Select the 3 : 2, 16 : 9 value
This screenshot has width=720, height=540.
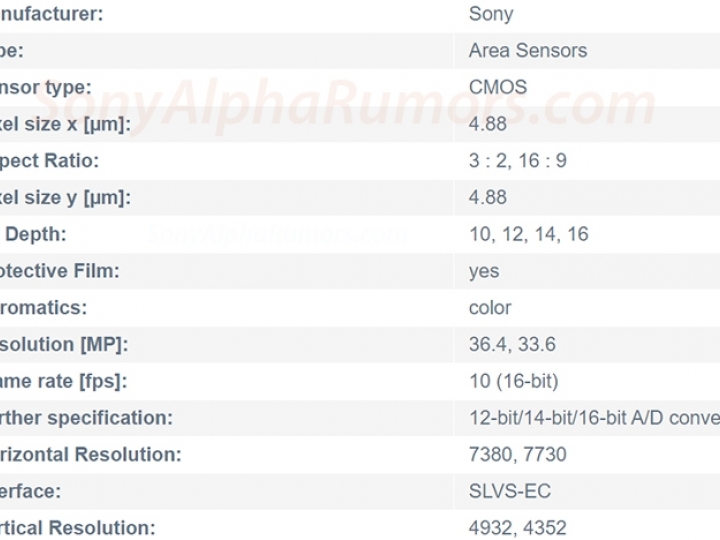(x=518, y=161)
